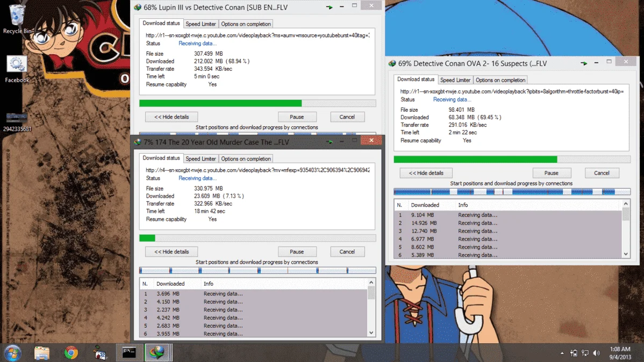Image resolution: width=644 pixels, height=362 pixels.
Task: Open Options on completion tab in OVA 2 window
Action: tap(500, 80)
